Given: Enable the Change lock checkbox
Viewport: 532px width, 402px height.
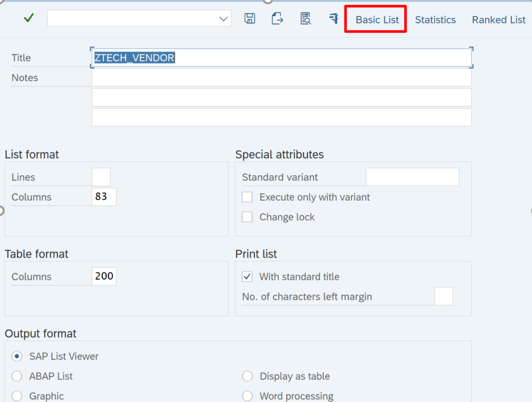Looking at the screenshot, I should (x=247, y=217).
